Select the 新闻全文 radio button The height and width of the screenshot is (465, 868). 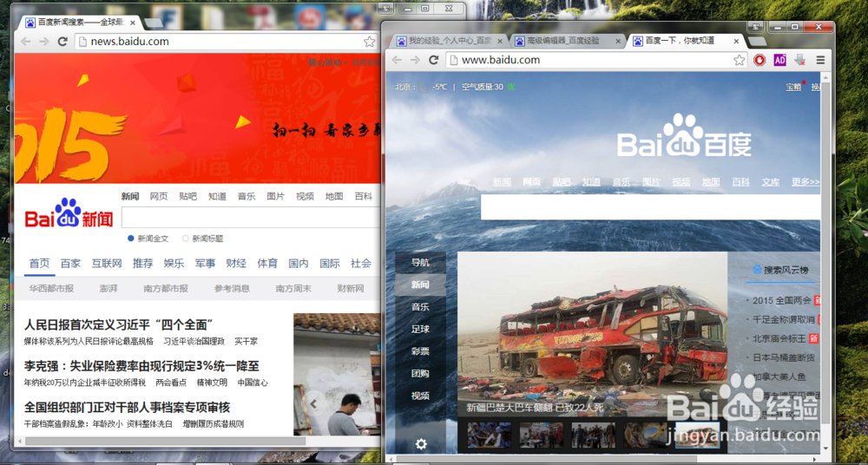pyautogui.click(x=131, y=239)
